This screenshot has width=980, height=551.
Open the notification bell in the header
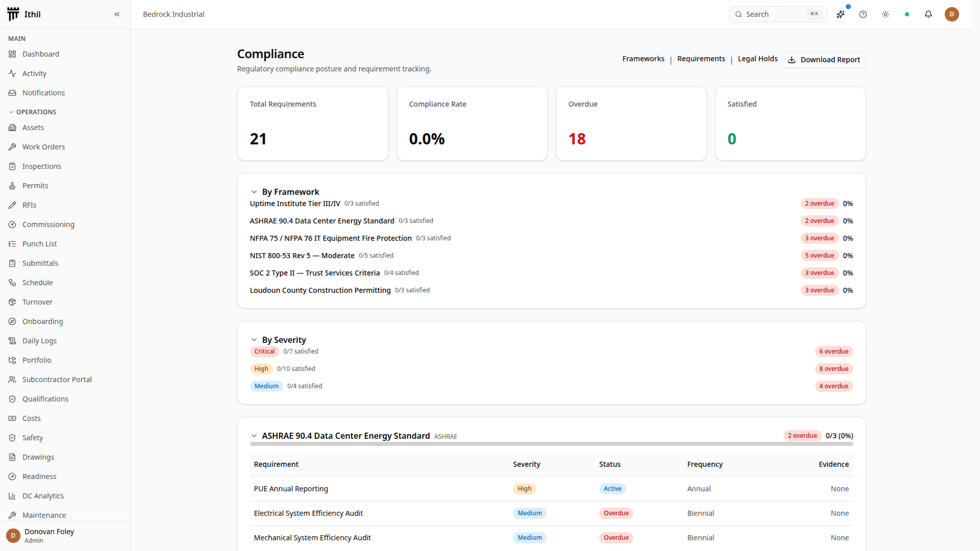click(928, 14)
